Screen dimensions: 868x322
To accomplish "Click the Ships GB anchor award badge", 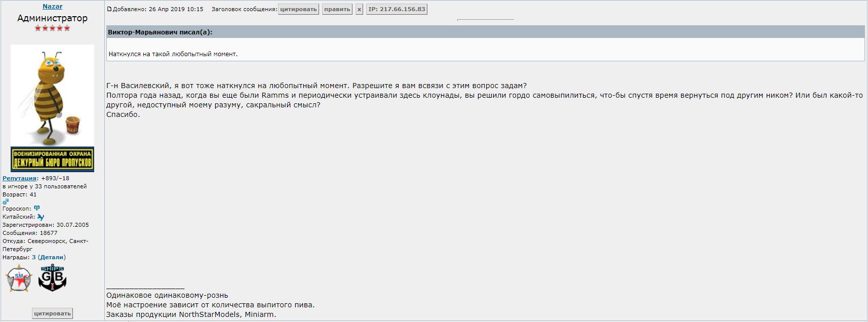I will 52,277.
